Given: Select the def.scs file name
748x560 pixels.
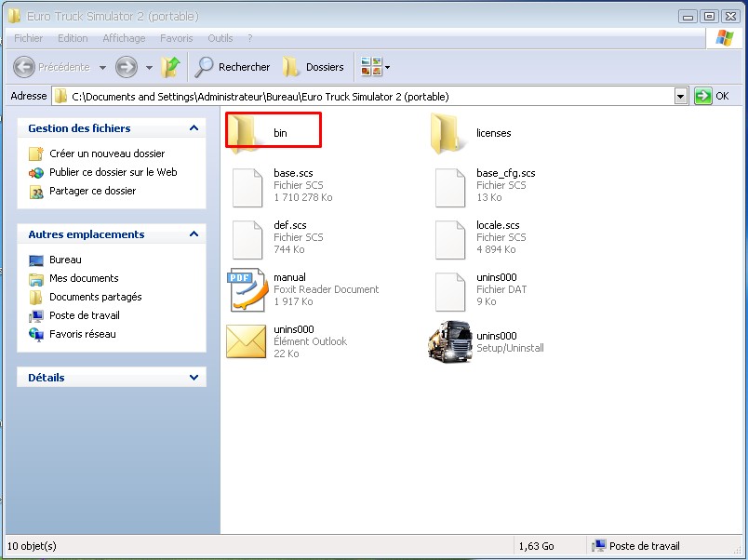Looking at the screenshot, I should pyautogui.click(x=290, y=225).
